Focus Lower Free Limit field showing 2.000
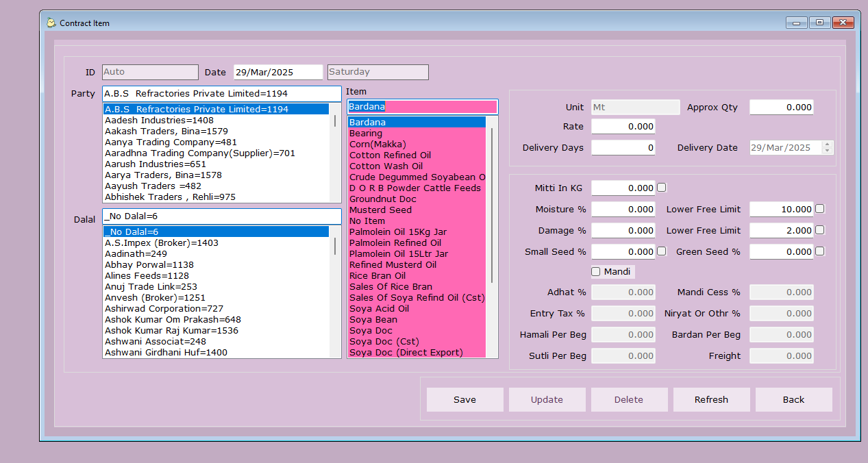 tap(782, 230)
